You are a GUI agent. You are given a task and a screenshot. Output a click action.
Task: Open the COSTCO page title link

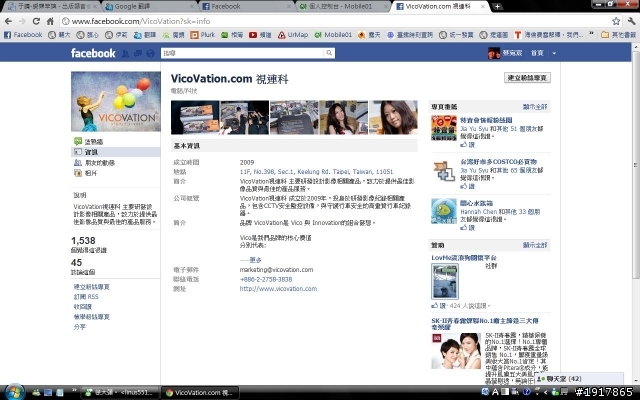[x=498, y=162]
